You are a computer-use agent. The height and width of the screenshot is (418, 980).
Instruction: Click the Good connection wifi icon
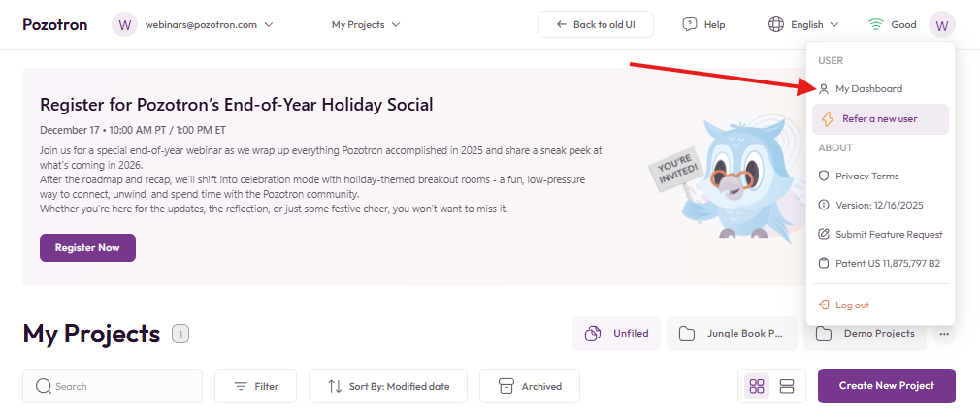tap(876, 24)
